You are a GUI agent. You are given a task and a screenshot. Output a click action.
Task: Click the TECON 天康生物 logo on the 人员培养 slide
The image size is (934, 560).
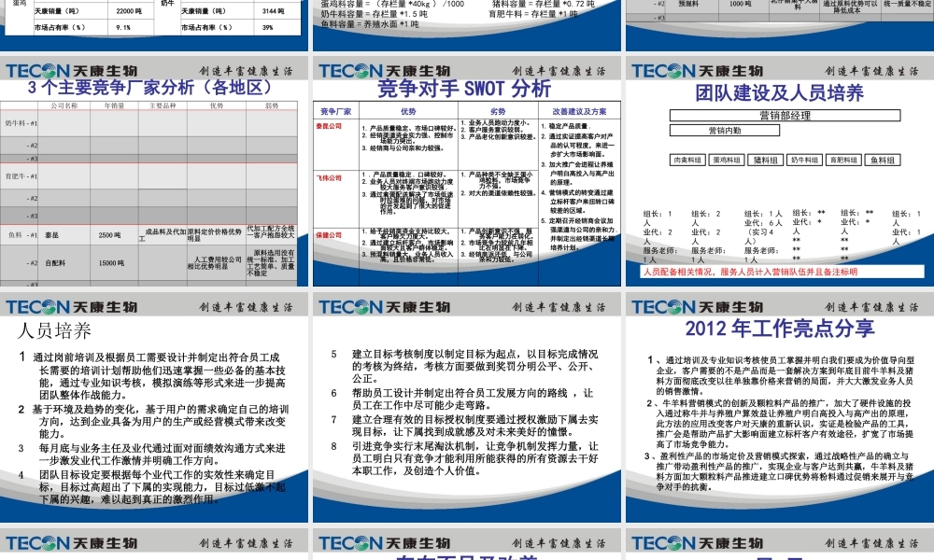coord(72,307)
